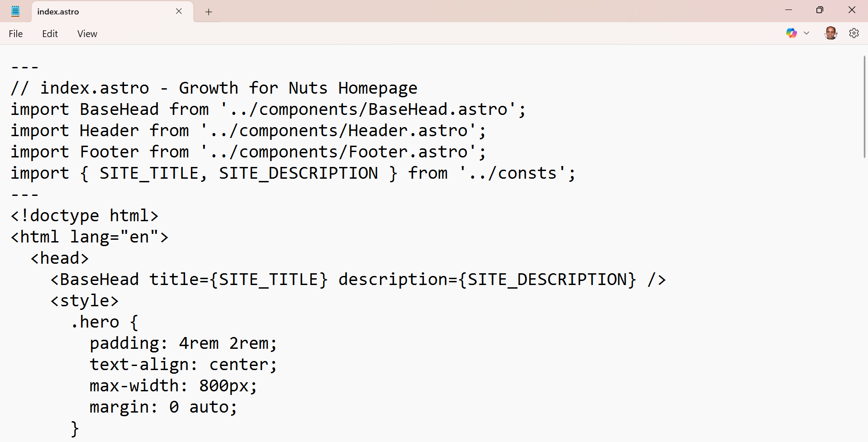Open Copilot in Notepad
Screen dimensions: 868x442
pos(791,33)
